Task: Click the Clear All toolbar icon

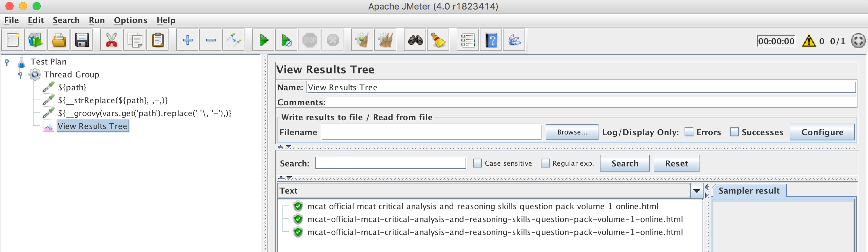Action: [385, 40]
